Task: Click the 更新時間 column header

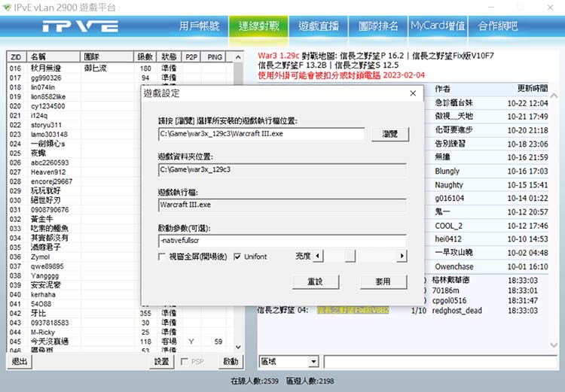Action: 533,89
